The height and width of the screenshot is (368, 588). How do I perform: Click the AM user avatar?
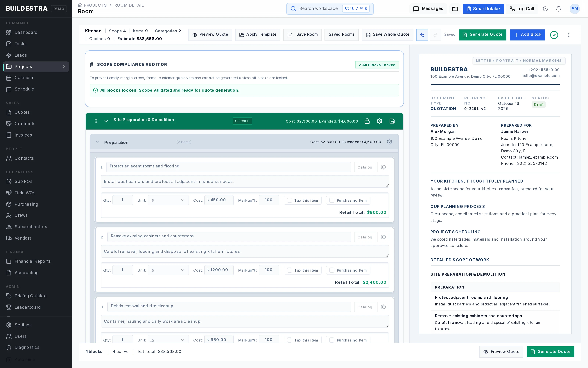575,9
